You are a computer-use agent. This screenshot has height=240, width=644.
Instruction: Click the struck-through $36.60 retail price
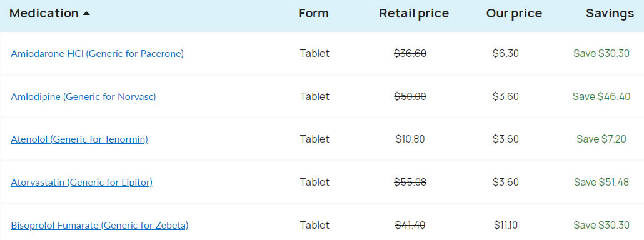tap(410, 53)
